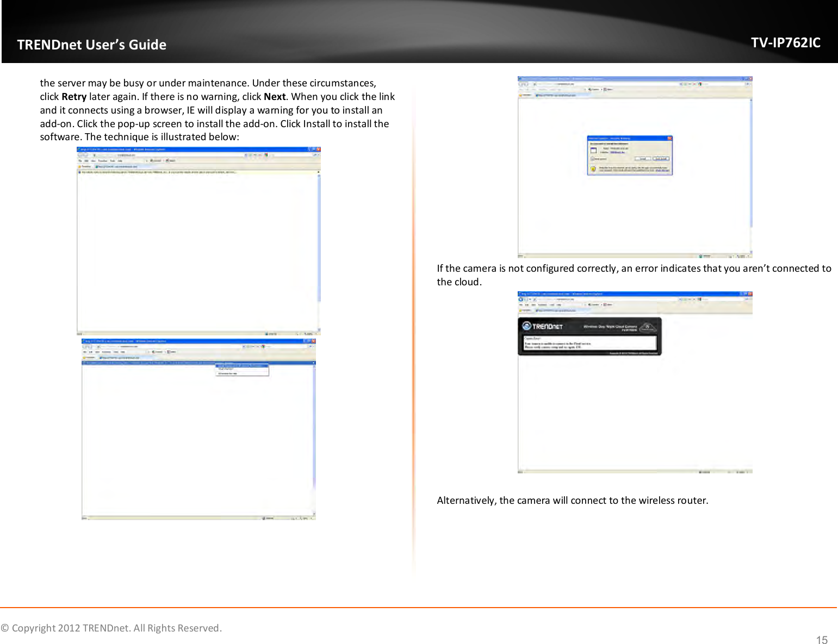Click the bold word "Retry" in the paragraph
This screenshot has width=838, height=644.
(x=74, y=97)
